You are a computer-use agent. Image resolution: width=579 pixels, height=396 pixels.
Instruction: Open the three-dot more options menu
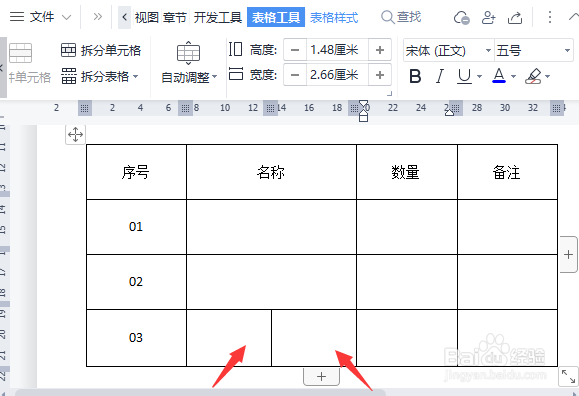point(550,17)
